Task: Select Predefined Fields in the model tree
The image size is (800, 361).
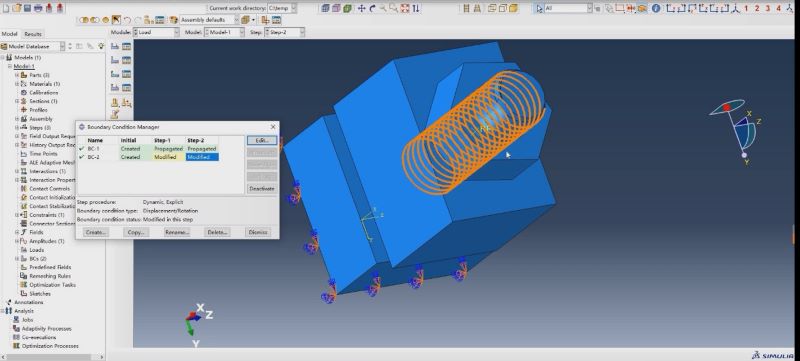Action: [50, 267]
